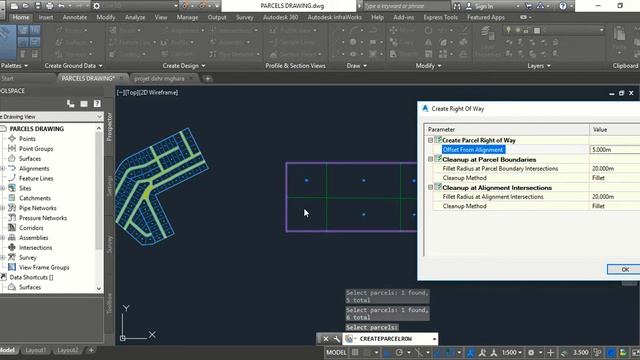Image resolution: width=640 pixels, height=360 pixels.
Task: Toggle Cleanup at Parcel Boundaries checkbox
Action: coord(438,158)
